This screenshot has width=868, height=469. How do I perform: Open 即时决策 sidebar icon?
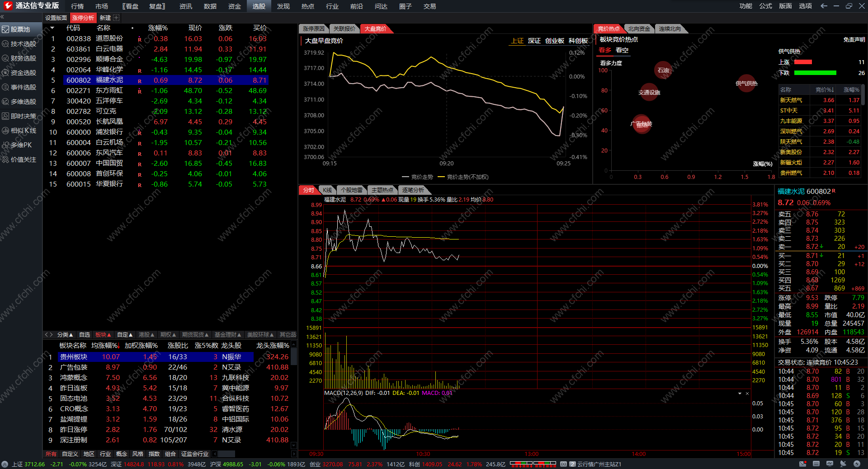pyautogui.click(x=5, y=116)
